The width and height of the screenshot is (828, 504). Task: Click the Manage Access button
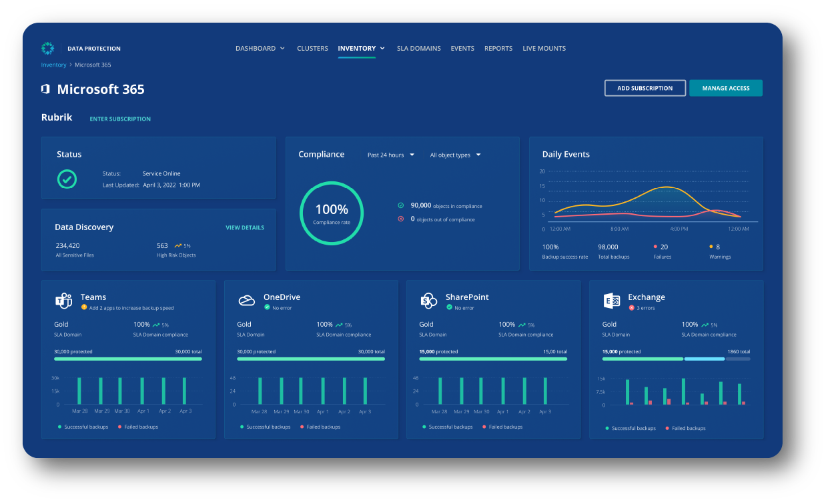[726, 88]
